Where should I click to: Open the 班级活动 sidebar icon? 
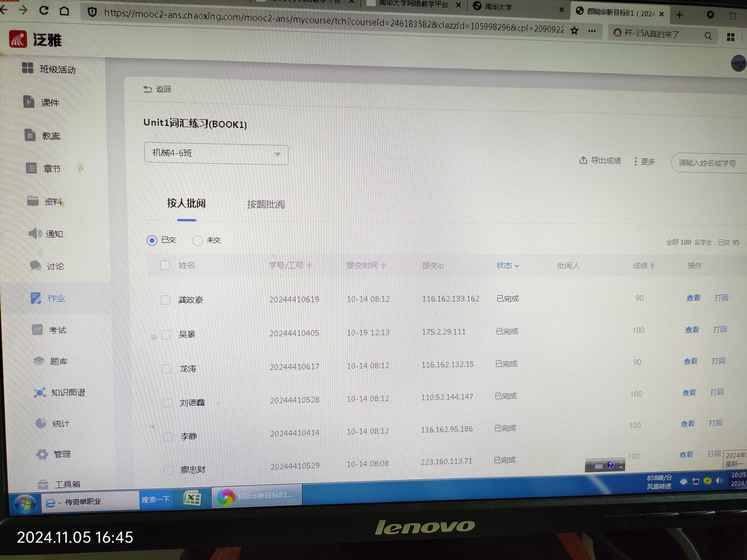(x=28, y=68)
